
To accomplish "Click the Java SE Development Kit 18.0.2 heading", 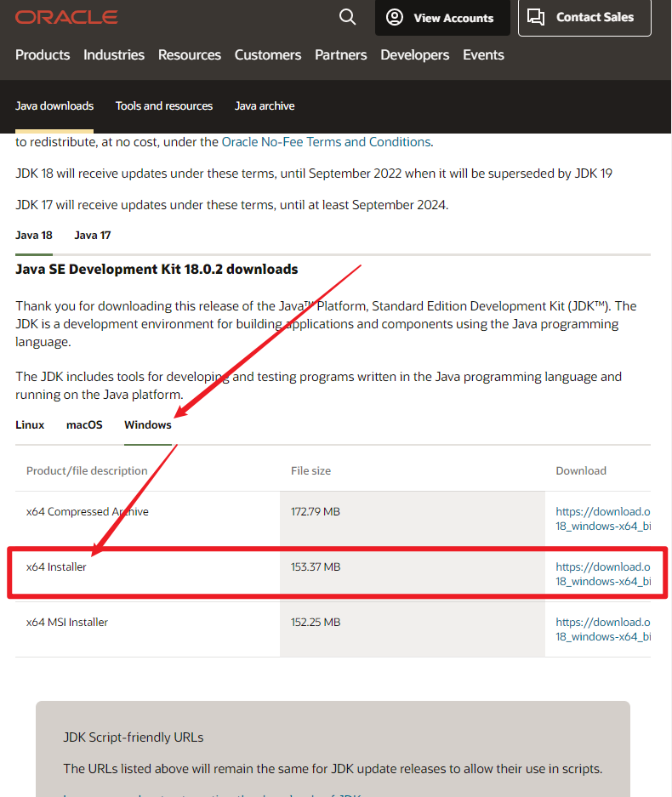I will pyautogui.click(x=157, y=269).
